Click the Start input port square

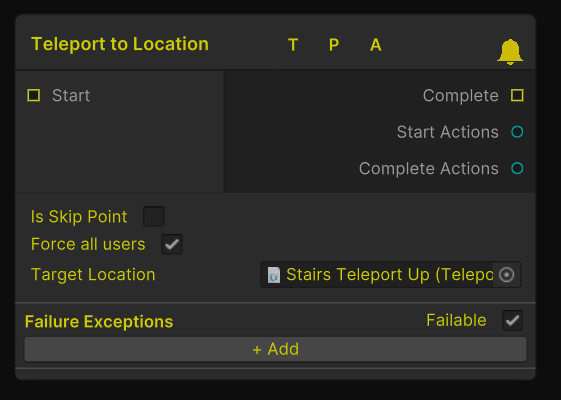click(x=34, y=96)
